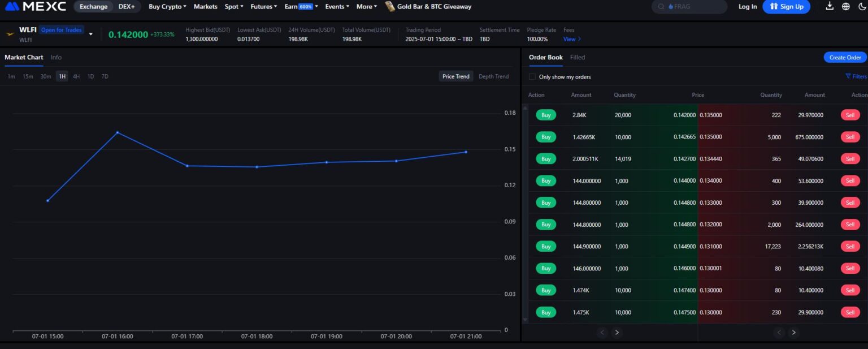
Task: Select the 4H chart interval
Action: tap(76, 76)
